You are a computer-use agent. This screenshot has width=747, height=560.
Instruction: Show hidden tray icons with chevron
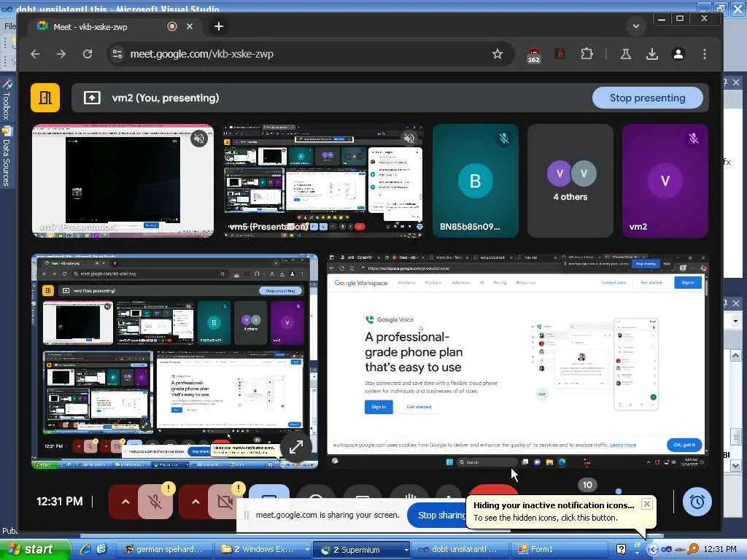point(653,550)
